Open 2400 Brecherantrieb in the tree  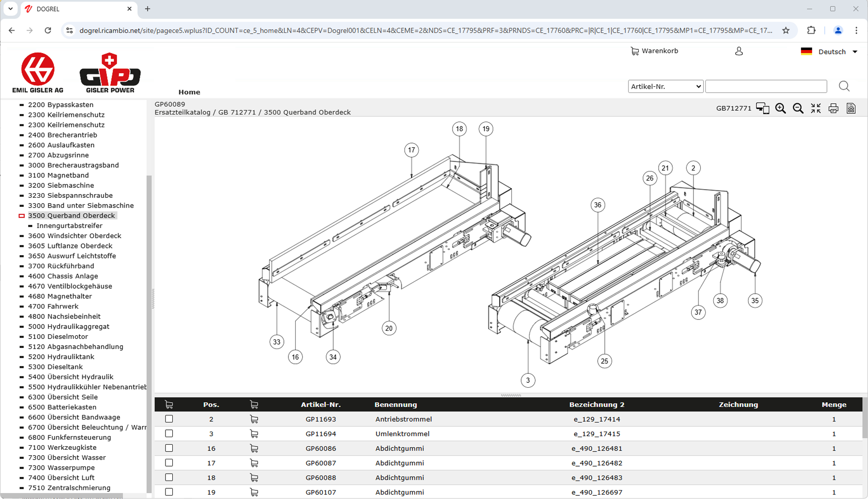(x=62, y=135)
